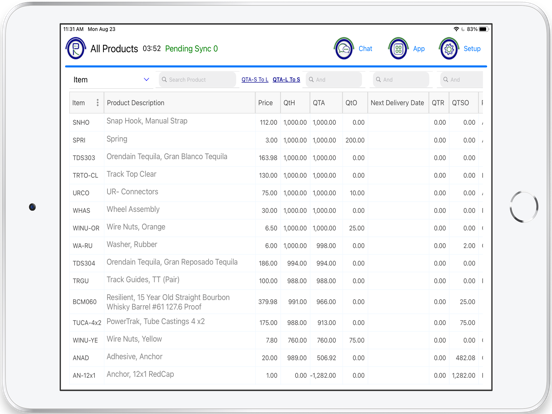Select the ANAD item code
This screenshot has height=414, width=552.
81,358
